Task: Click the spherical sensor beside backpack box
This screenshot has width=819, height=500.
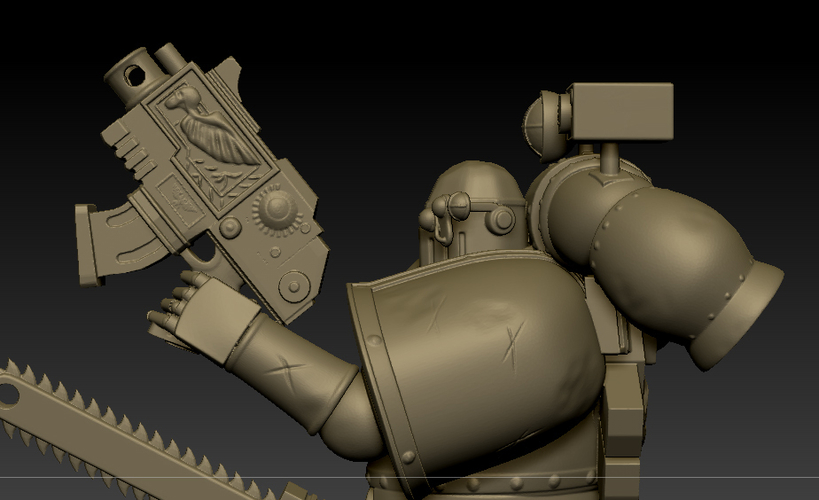Action: (546, 125)
